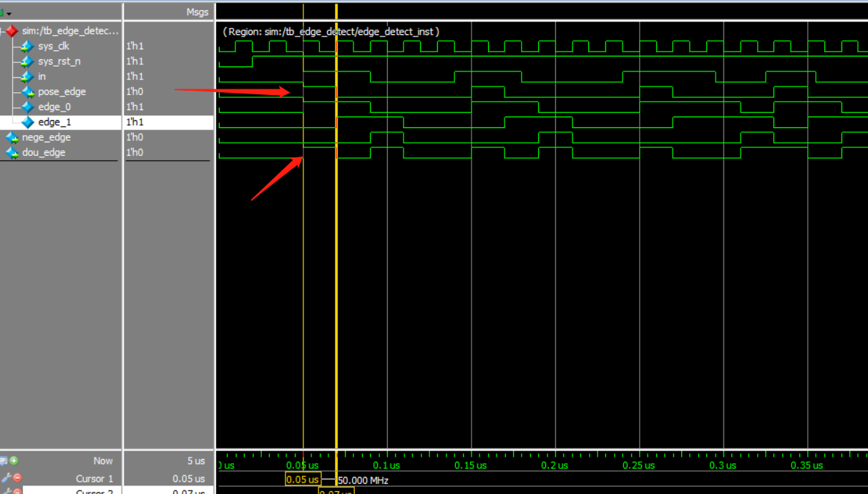Click the 0.05 us value of Cursor 1
Viewport: 868px width, 494px height.
[189, 478]
